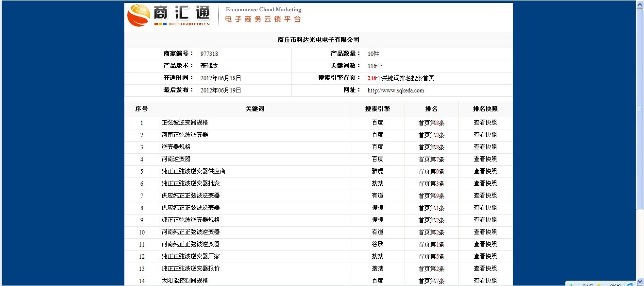
Task: Click ranking 首页第7条 in row 4
Action: pyautogui.click(x=431, y=160)
